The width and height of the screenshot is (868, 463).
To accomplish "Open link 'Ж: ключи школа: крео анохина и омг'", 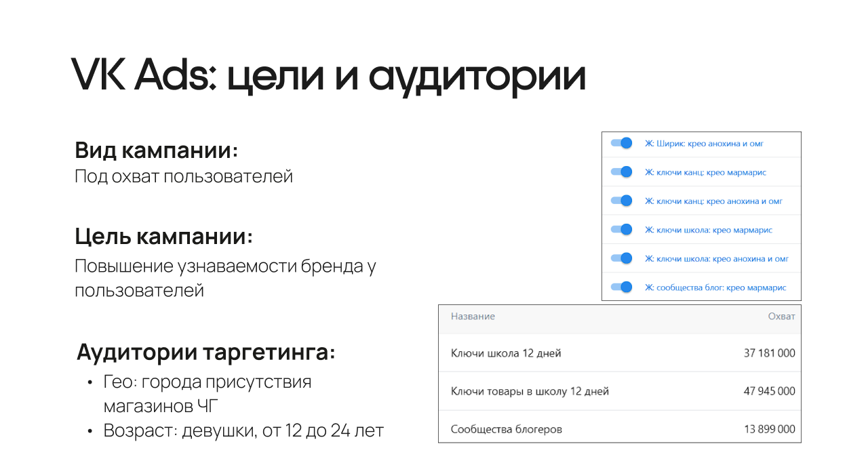I will click(716, 258).
